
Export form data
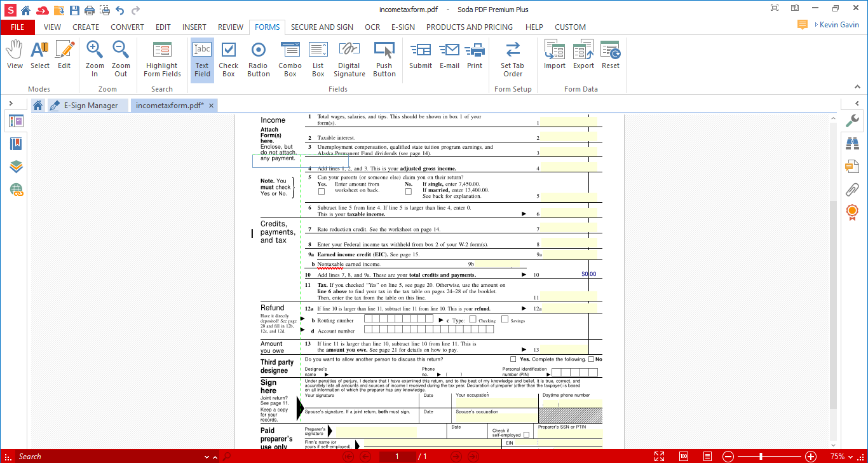tap(583, 56)
